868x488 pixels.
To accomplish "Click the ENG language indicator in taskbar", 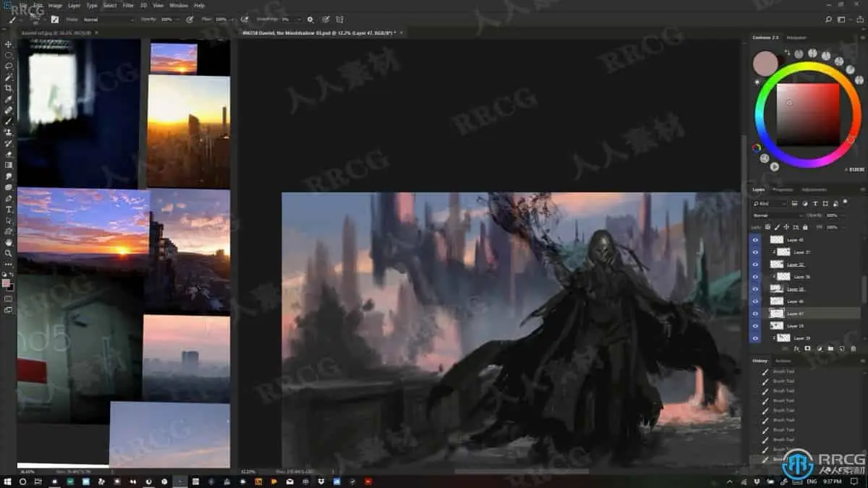I will point(812,481).
